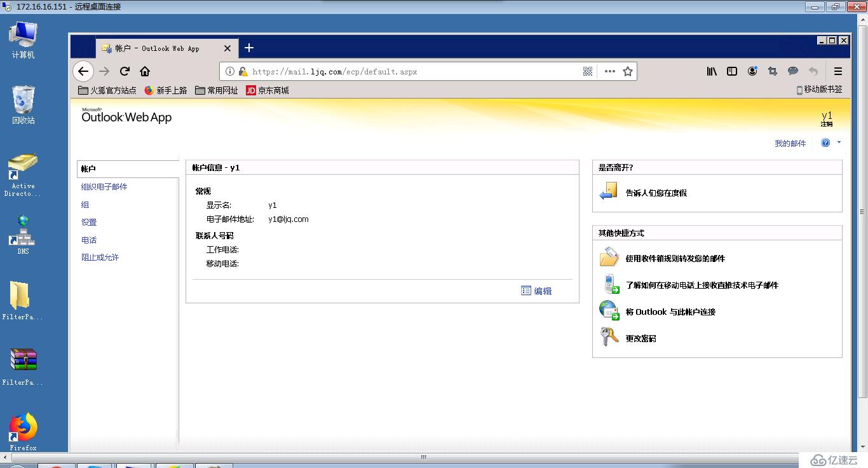The width and height of the screenshot is (868, 468).
Task: Open 计算机 desktop icon
Action: coord(24,40)
